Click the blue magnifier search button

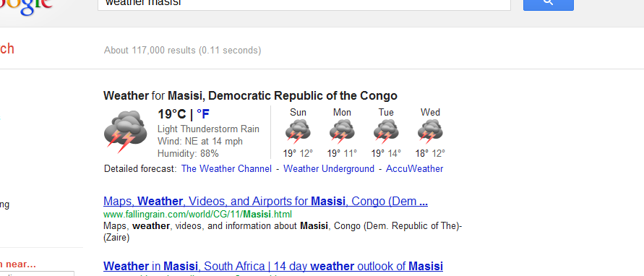(549, 4)
